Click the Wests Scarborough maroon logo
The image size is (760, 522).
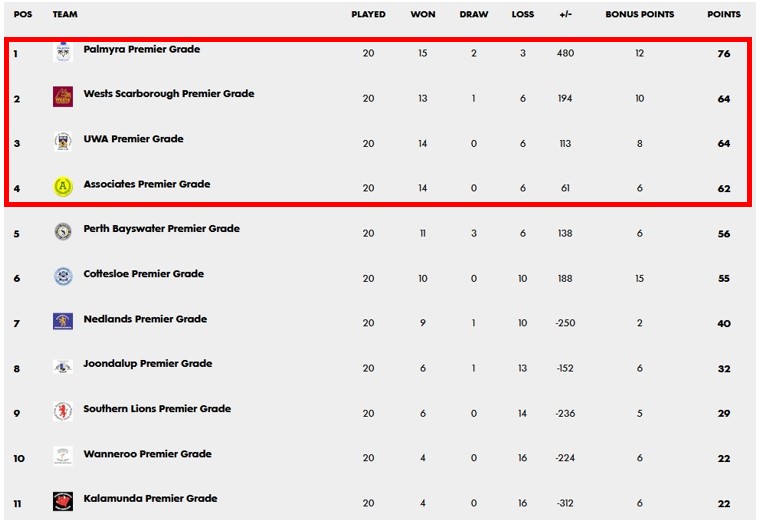tap(63, 97)
